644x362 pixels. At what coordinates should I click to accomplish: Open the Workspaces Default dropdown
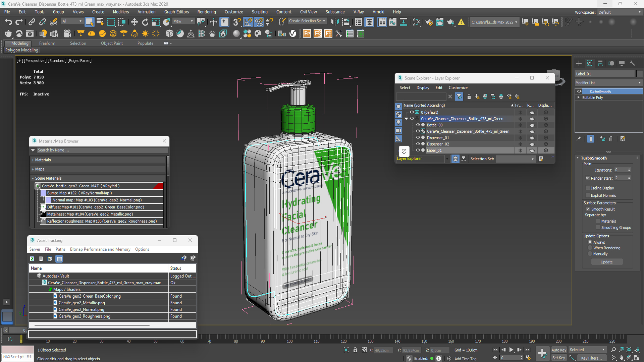coord(620,12)
